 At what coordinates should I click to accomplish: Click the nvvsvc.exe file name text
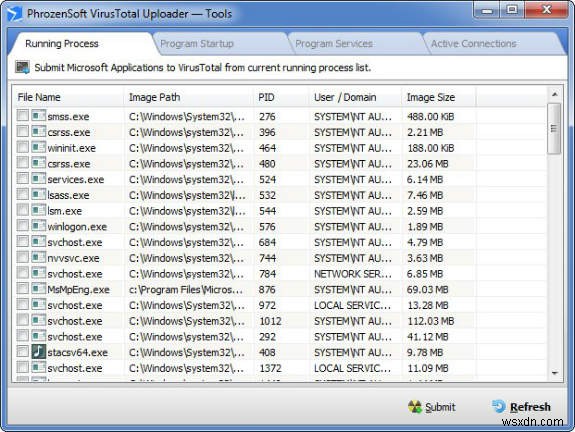click(73, 258)
